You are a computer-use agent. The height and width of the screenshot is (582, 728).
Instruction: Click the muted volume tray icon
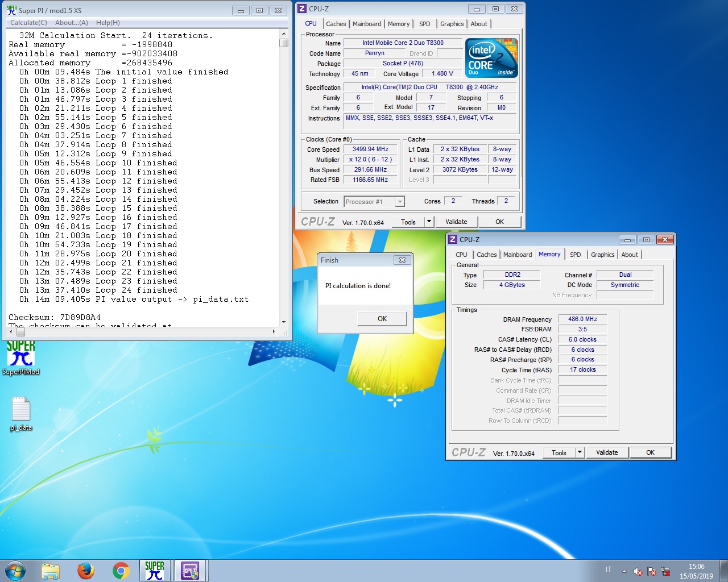click(x=638, y=571)
